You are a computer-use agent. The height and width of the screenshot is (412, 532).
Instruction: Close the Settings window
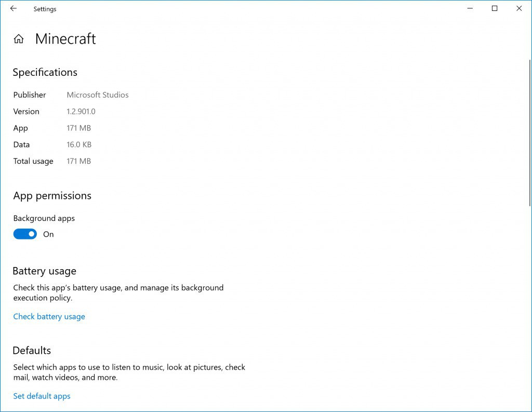pos(519,8)
